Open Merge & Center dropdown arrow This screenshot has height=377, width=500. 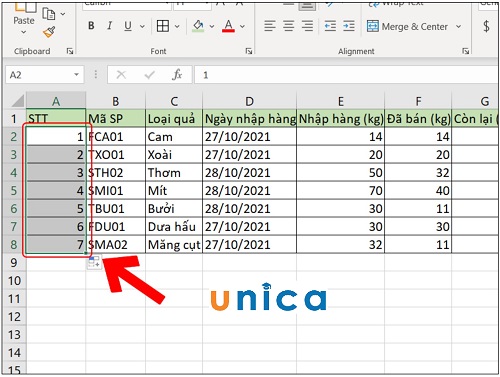459,26
